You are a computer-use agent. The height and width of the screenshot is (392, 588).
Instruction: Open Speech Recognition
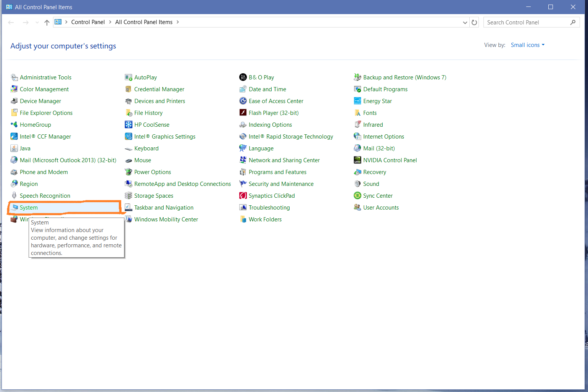tap(45, 196)
